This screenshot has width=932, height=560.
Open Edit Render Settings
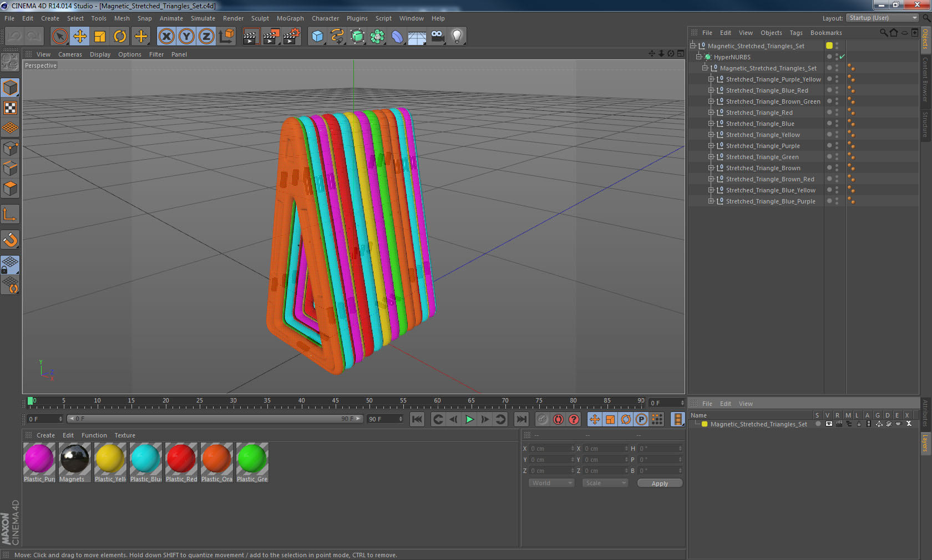pos(292,37)
